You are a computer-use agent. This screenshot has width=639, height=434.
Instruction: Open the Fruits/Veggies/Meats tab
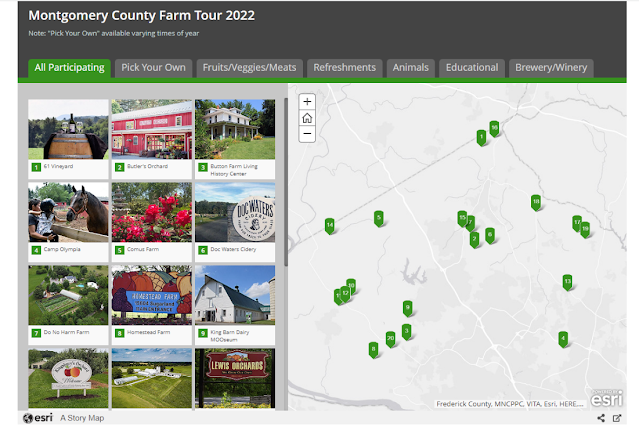click(x=249, y=68)
